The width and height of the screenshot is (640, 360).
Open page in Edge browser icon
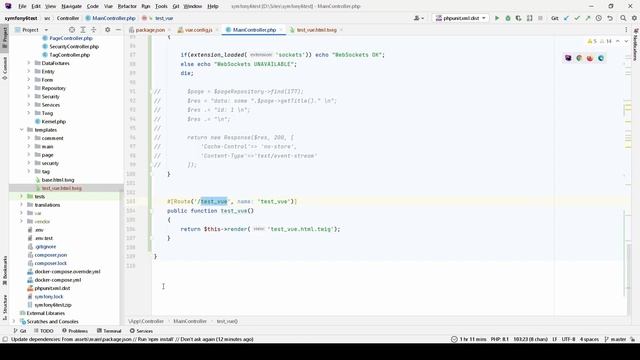[601, 58]
